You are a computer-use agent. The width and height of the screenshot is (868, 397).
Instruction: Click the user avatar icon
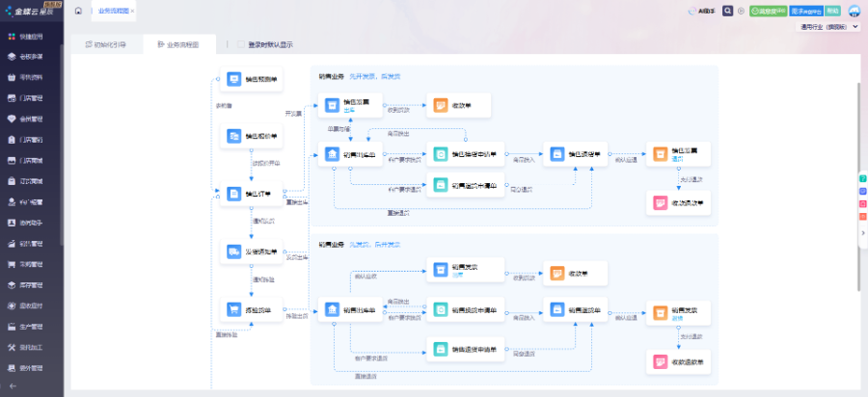[x=854, y=11]
